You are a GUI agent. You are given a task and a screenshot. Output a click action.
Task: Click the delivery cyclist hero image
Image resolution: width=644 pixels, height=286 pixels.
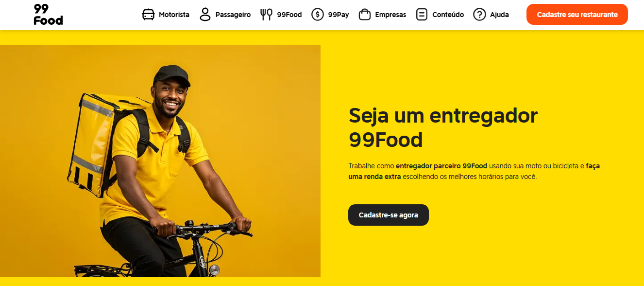[x=160, y=161]
